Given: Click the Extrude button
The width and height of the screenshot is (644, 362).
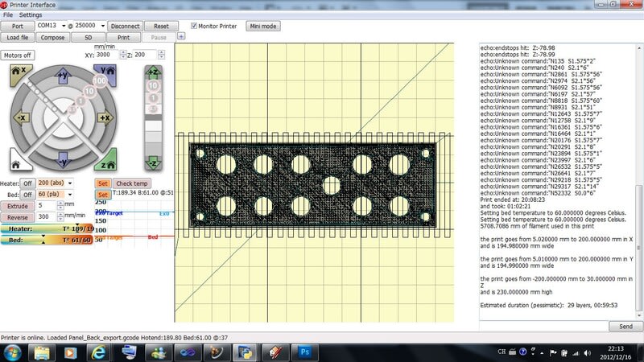Looking at the screenshot, I should (18, 206).
